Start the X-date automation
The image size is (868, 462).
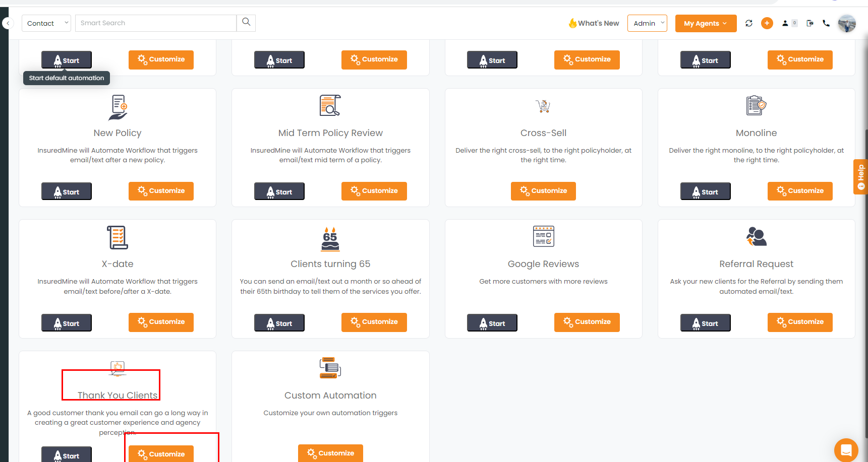coord(67,323)
